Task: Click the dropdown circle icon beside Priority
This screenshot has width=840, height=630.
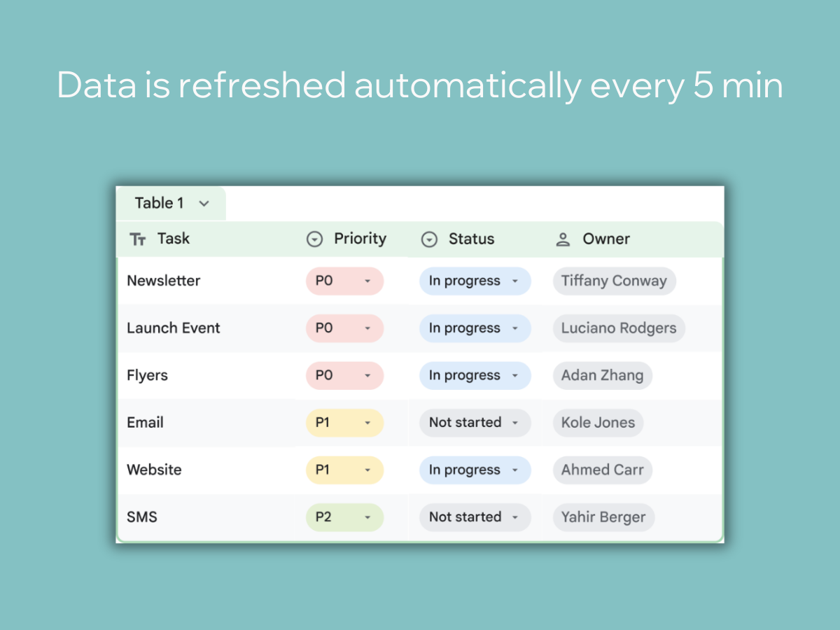Action: (315, 239)
